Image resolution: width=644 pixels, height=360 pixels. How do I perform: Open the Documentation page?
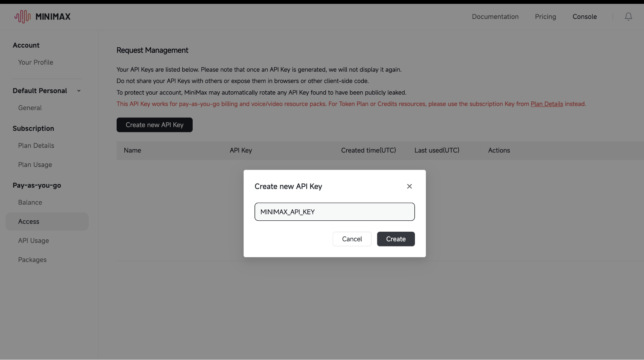click(495, 17)
